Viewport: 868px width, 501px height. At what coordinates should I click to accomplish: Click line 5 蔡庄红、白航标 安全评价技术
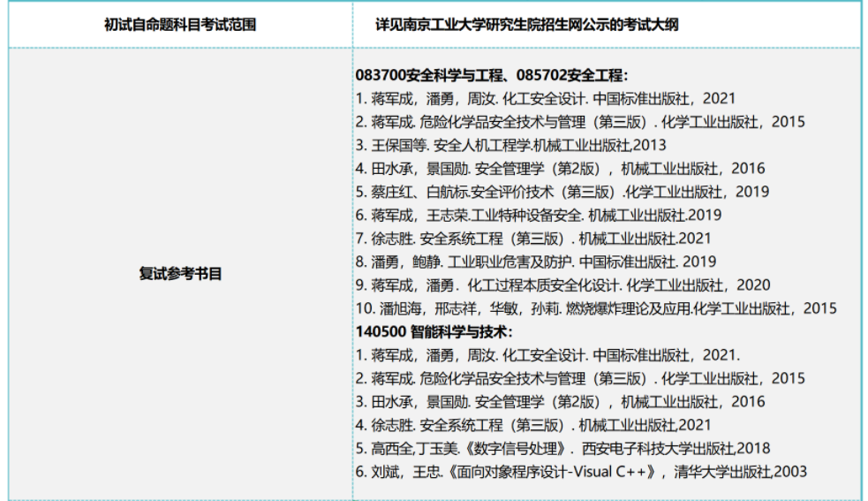(562, 192)
